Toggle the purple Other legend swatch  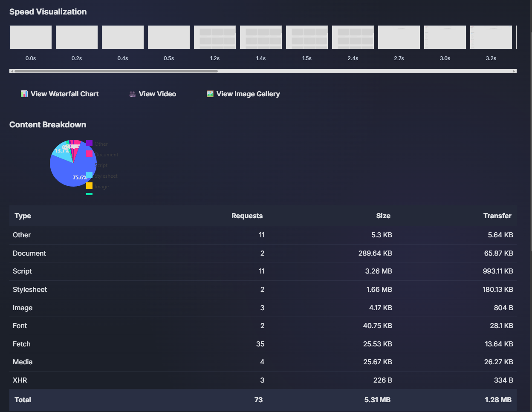click(89, 143)
